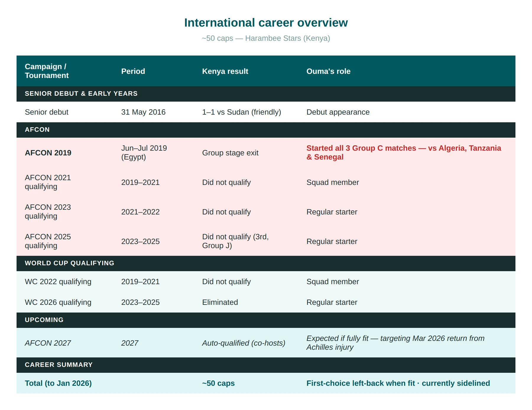Click the Period column header
The width and height of the screenshot is (532, 410).
tap(133, 71)
